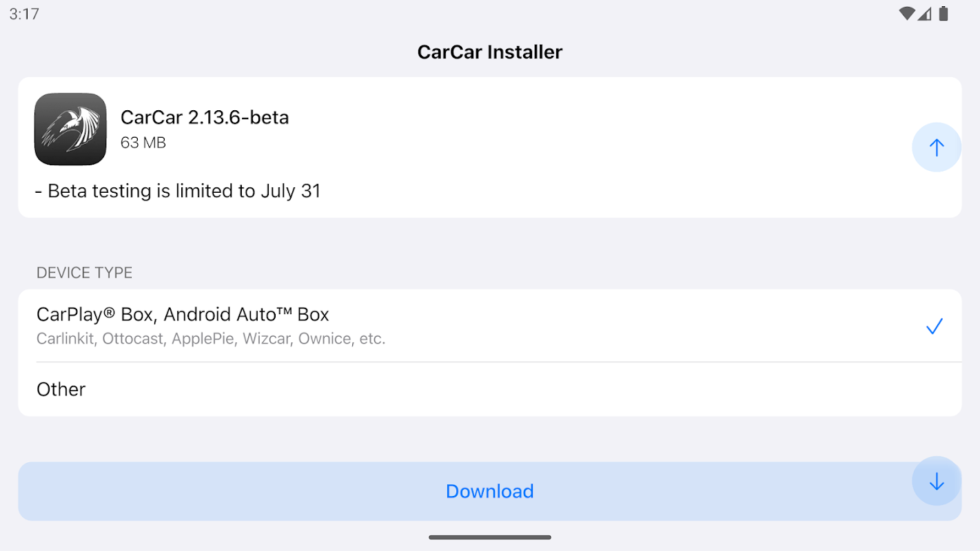Tap the Wi-Fi status icon
The height and width of the screenshot is (551, 980).
907,14
